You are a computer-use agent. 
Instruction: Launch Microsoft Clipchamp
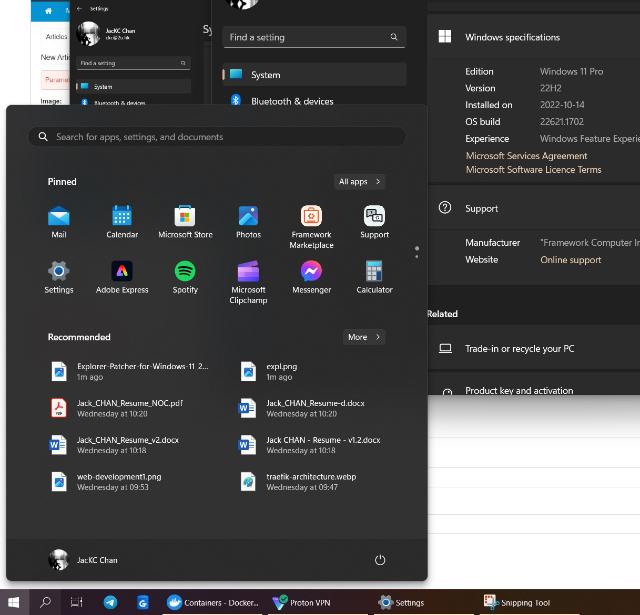pos(248,282)
